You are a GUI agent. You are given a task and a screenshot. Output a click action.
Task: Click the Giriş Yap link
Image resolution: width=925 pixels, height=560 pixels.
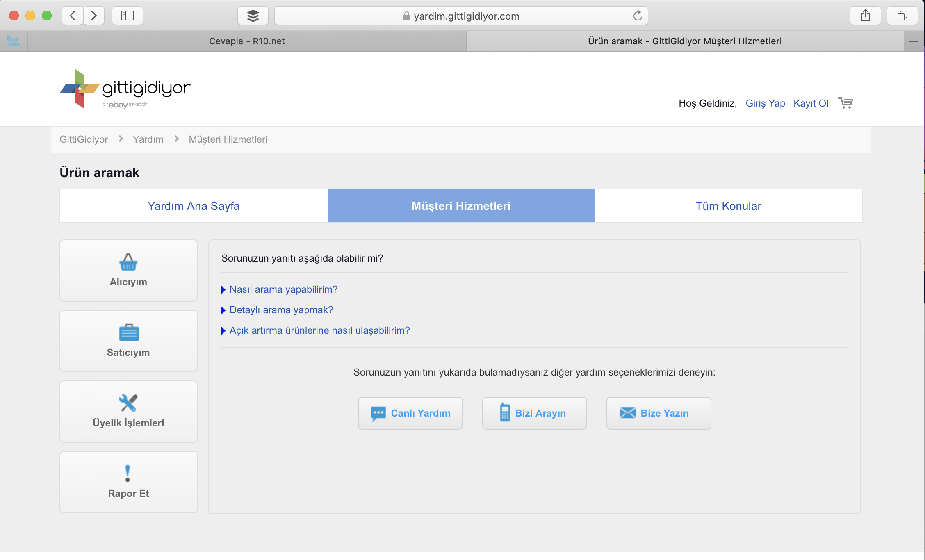765,103
